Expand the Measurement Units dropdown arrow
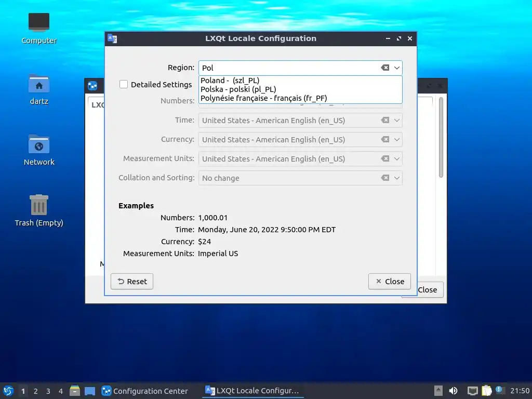 [x=396, y=158]
